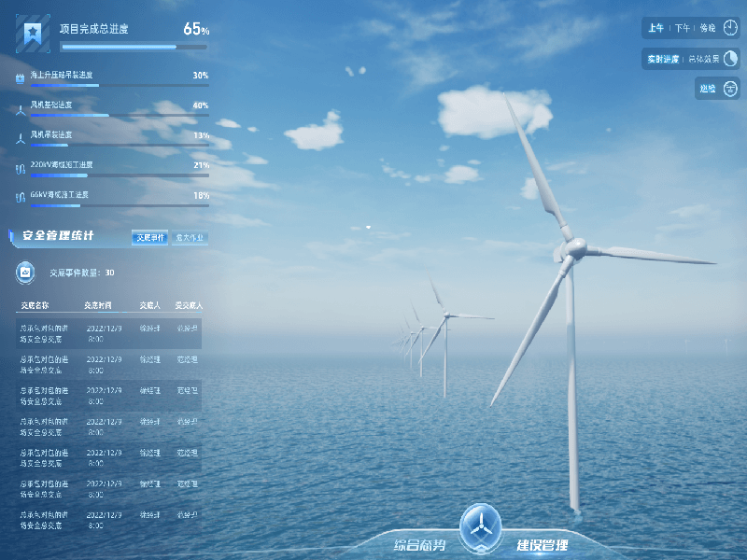Click the star bookmark icon beside 项目完成总进度
The image size is (747, 560).
coord(33,35)
